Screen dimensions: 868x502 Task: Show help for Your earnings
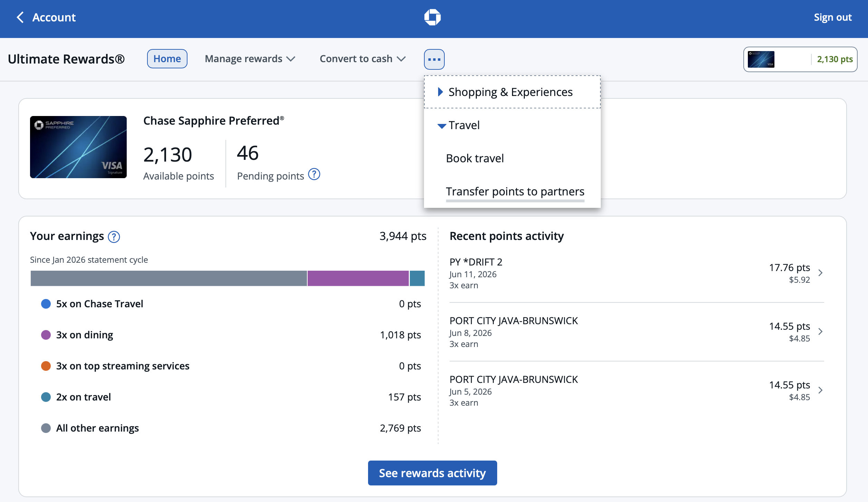coord(114,237)
